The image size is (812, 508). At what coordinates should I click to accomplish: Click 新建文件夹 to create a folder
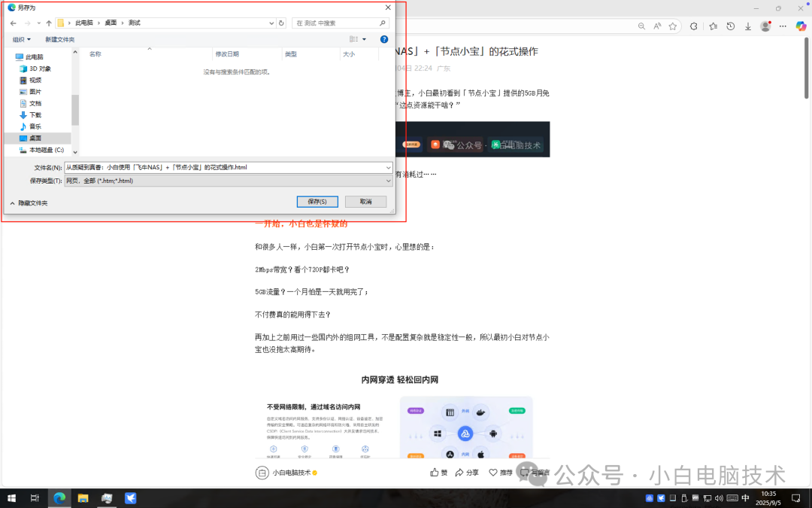point(59,39)
